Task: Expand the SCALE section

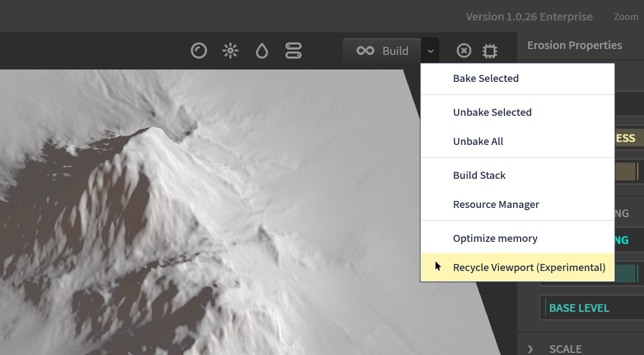Action: coord(530,349)
